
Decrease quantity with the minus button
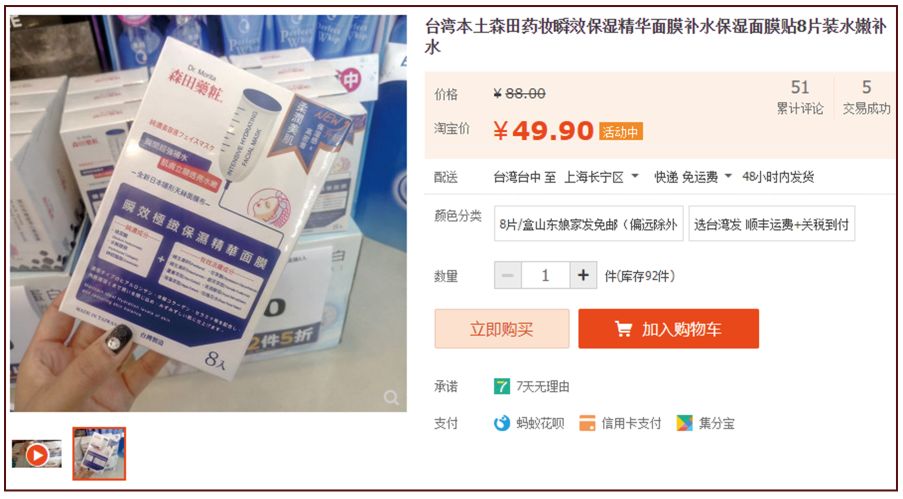[x=508, y=275]
